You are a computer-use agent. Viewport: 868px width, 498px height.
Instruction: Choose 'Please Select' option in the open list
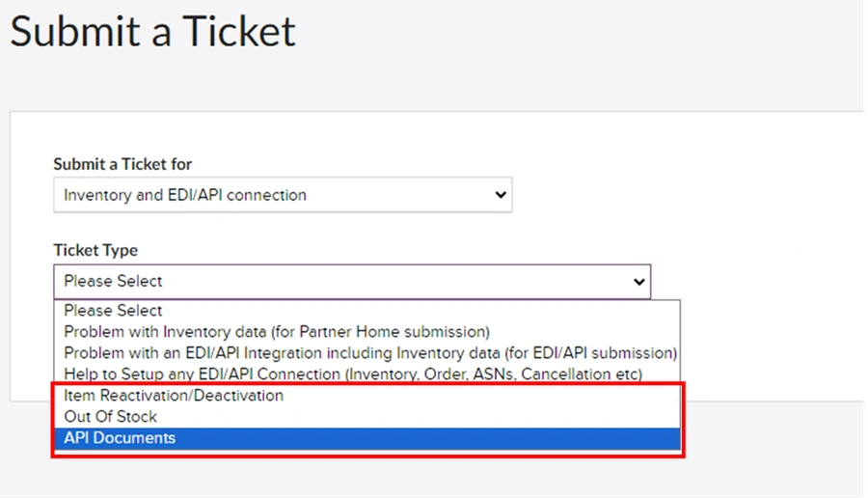[367, 311]
